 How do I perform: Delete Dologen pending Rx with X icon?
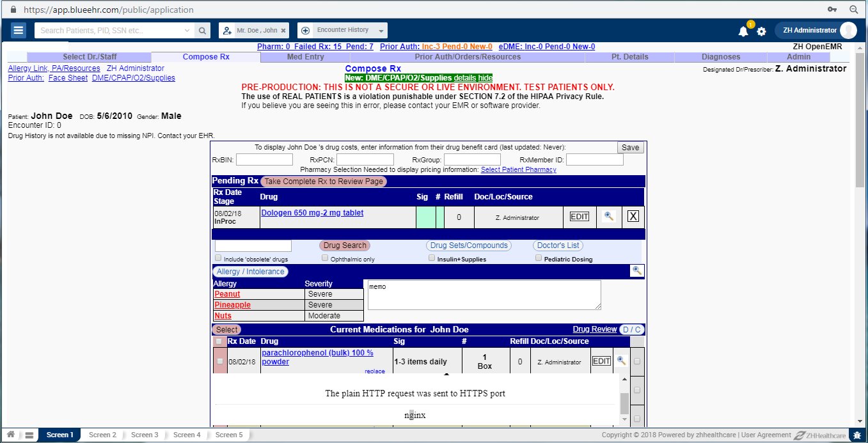633,217
